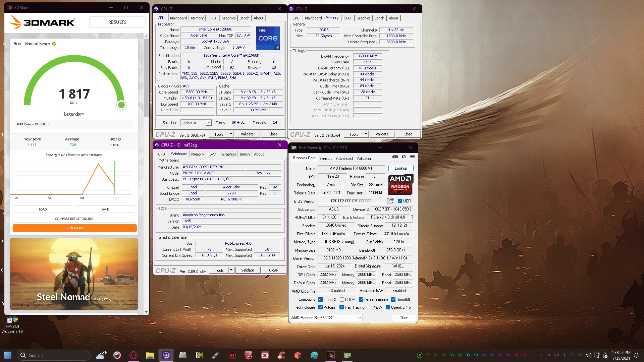Click the 3DMark scrollbar up arrow

[x=146, y=36]
